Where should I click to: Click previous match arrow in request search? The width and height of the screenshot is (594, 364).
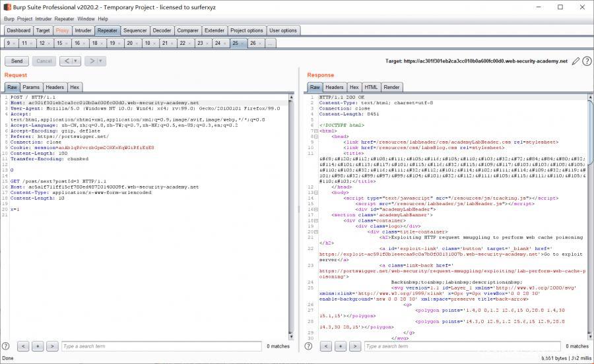coord(22,346)
